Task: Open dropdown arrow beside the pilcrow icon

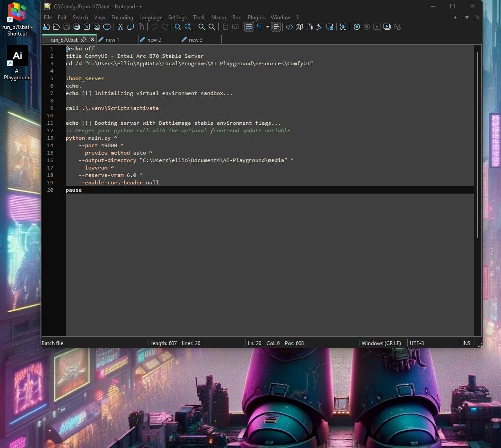Action: pyautogui.click(x=267, y=27)
